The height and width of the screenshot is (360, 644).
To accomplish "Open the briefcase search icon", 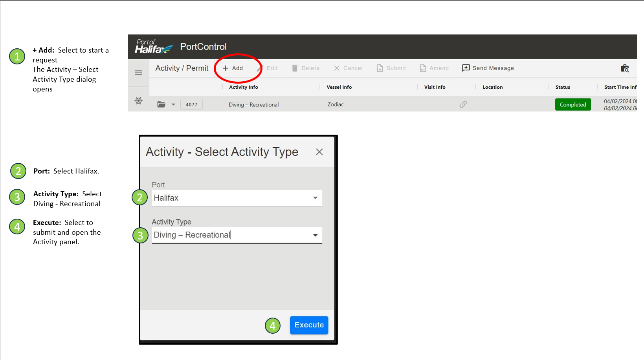I will (625, 68).
